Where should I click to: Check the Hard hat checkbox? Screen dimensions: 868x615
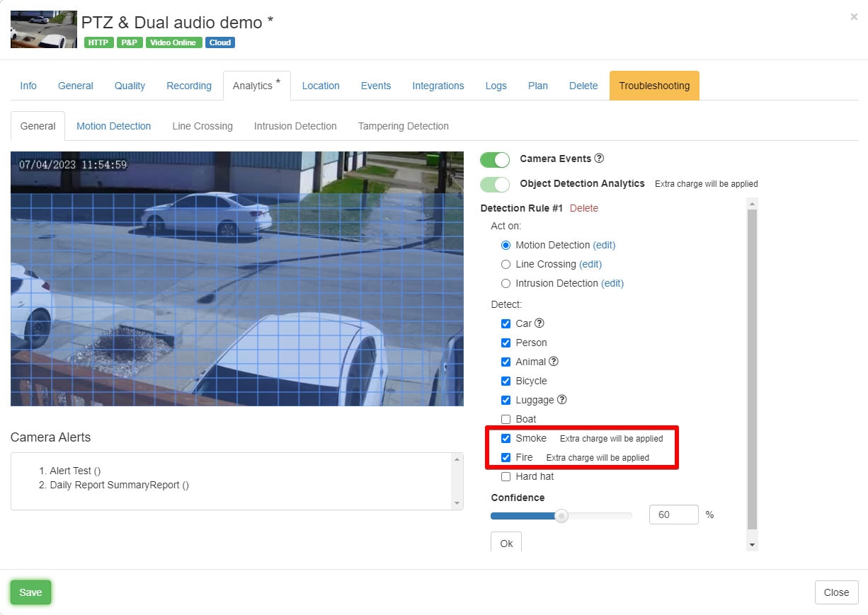tap(506, 476)
